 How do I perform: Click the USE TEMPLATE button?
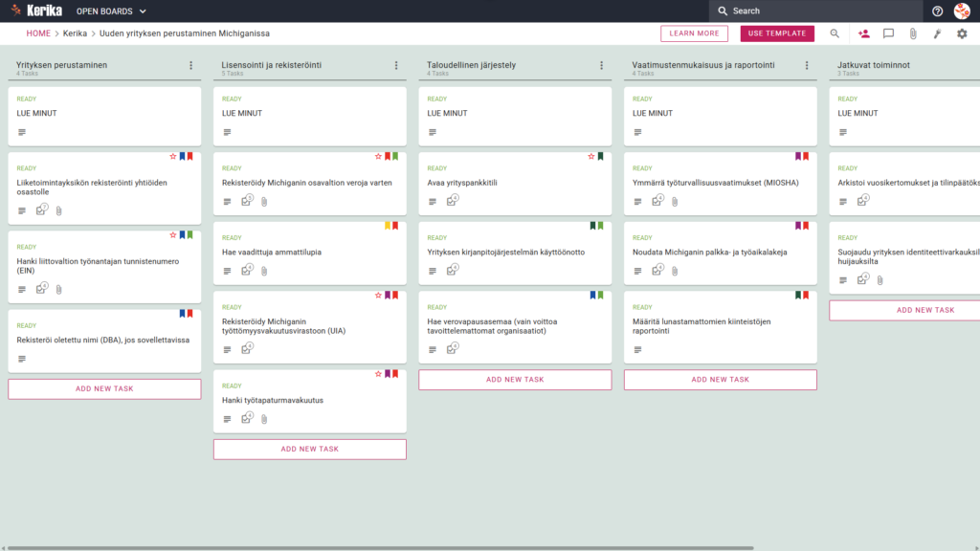pos(777,33)
